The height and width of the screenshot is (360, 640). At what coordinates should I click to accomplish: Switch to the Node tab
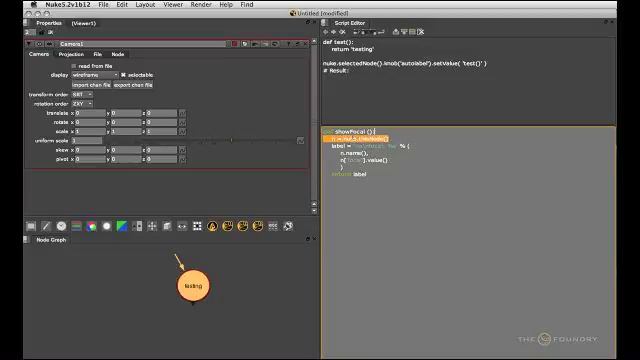pyautogui.click(x=118, y=54)
